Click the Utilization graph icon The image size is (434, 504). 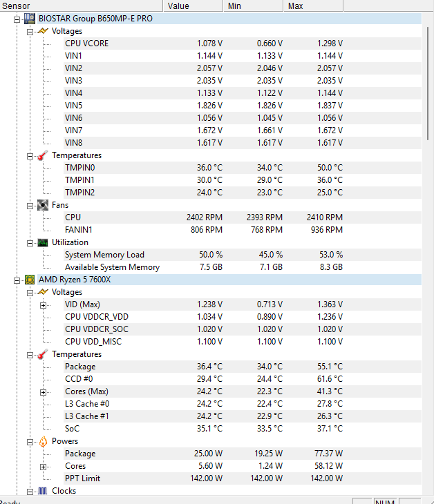pyautogui.click(x=43, y=242)
